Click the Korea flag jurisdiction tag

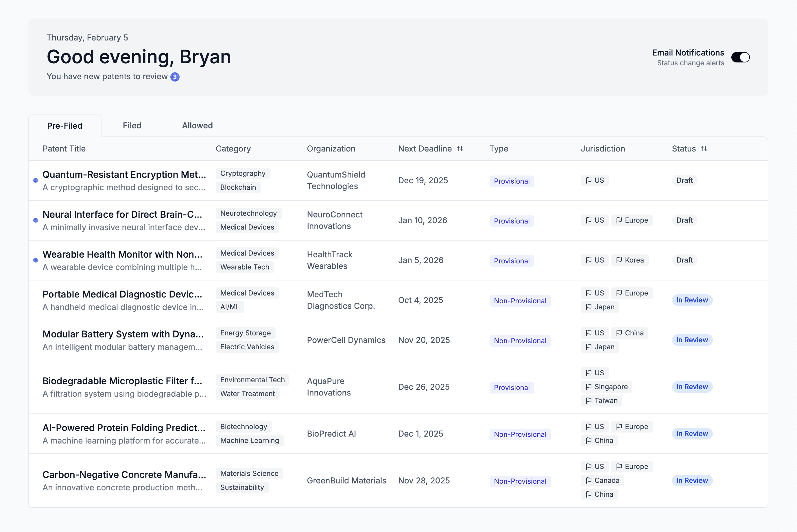(630, 260)
